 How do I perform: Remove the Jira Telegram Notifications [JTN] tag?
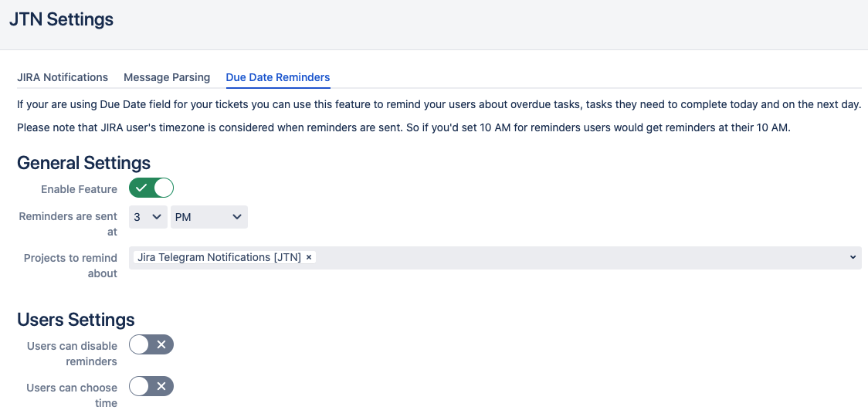[x=309, y=257]
